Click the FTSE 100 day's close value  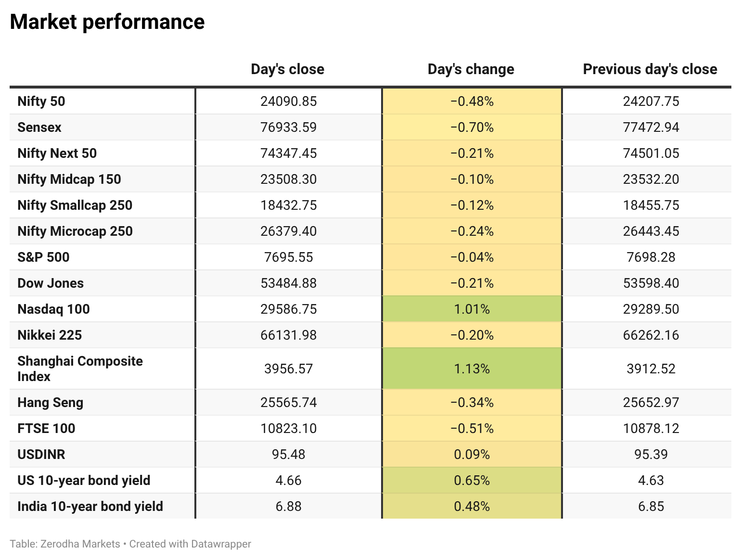289,429
